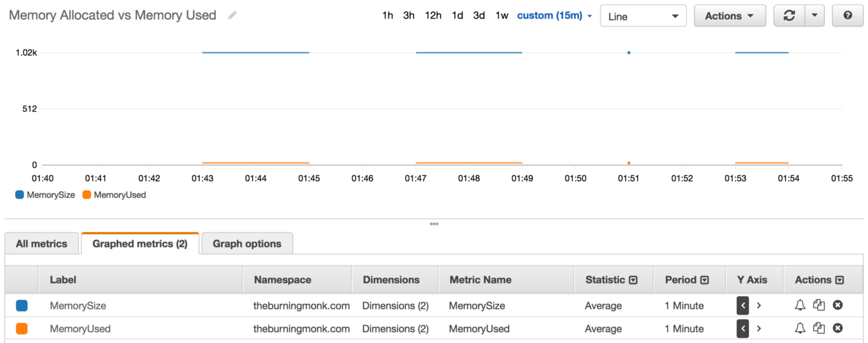This screenshot has height=343, width=868.
Task: Create alarm for MemoryUsed using bell icon
Action: pyautogui.click(x=800, y=328)
